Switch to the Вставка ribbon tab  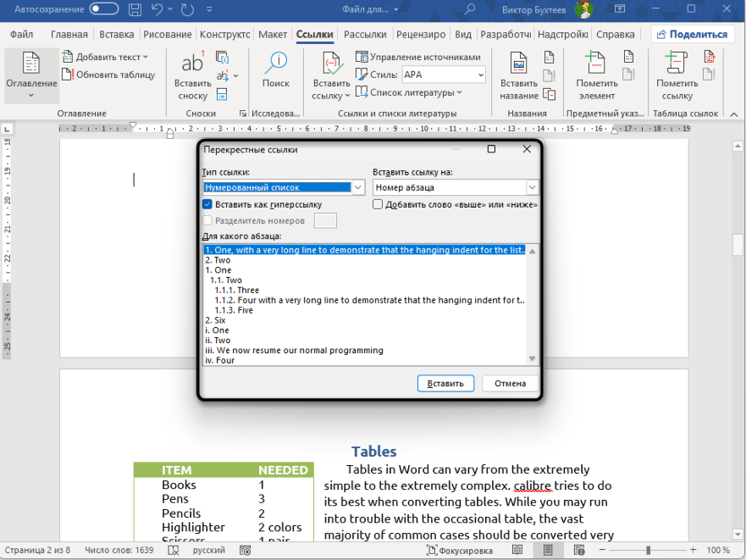point(117,35)
